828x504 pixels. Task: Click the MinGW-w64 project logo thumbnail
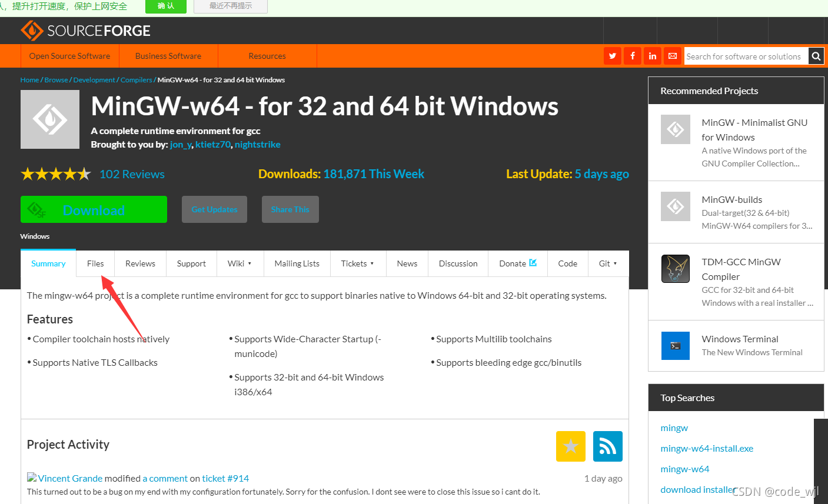pyautogui.click(x=50, y=119)
